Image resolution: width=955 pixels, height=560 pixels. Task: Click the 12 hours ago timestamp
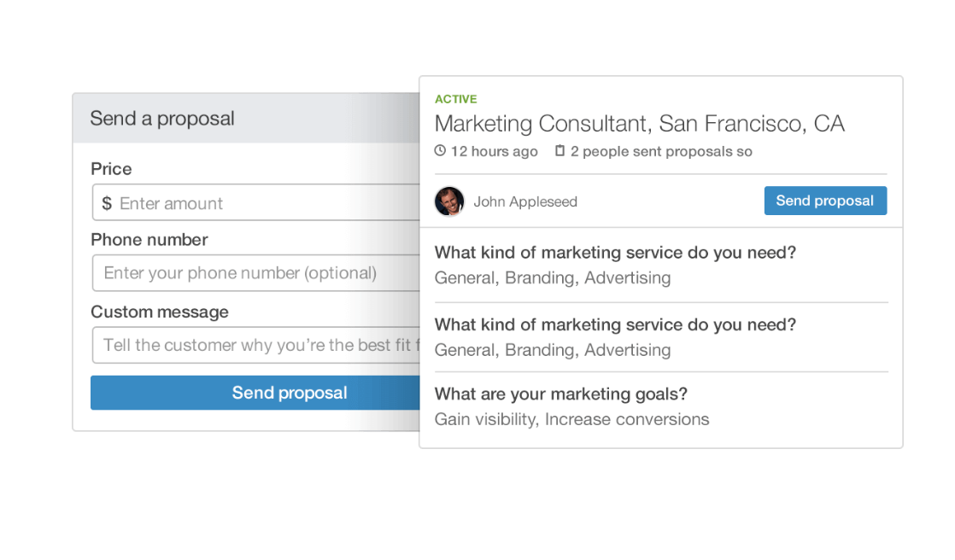(x=494, y=151)
